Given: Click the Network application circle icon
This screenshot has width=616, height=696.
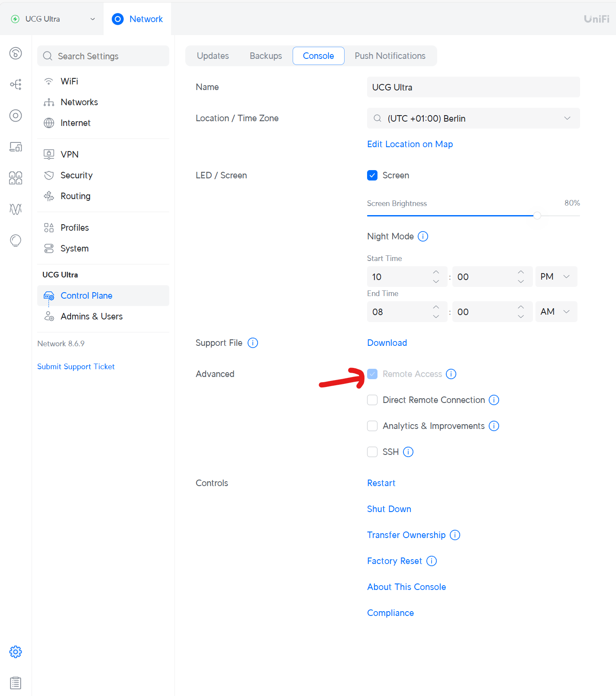Looking at the screenshot, I should pos(118,19).
